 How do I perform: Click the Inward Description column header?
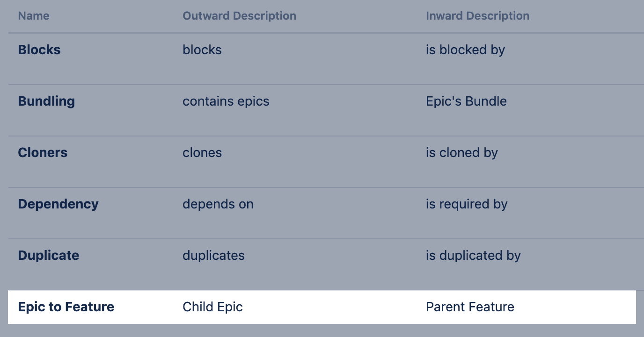(477, 16)
